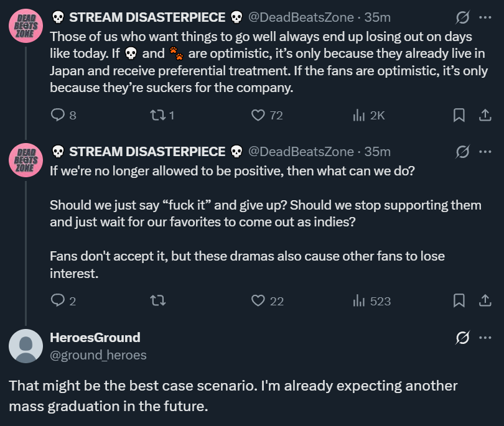Viewport: 504px width, 426px height.
Task: Open HeroesGround default avatar picture
Action: point(26,346)
